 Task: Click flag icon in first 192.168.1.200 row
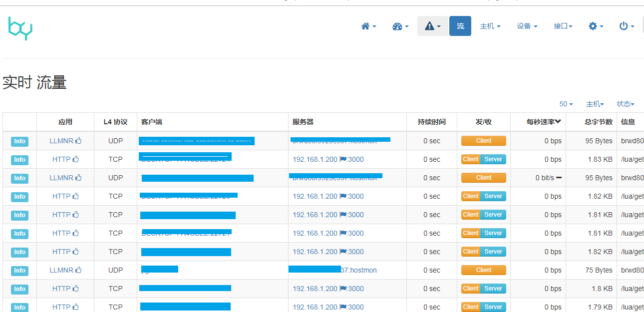(343, 160)
